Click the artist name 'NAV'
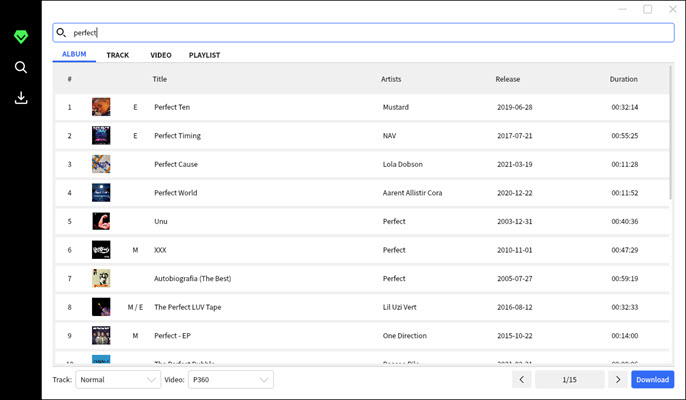Image resolution: width=686 pixels, height=400 pixels. (389, 136)
